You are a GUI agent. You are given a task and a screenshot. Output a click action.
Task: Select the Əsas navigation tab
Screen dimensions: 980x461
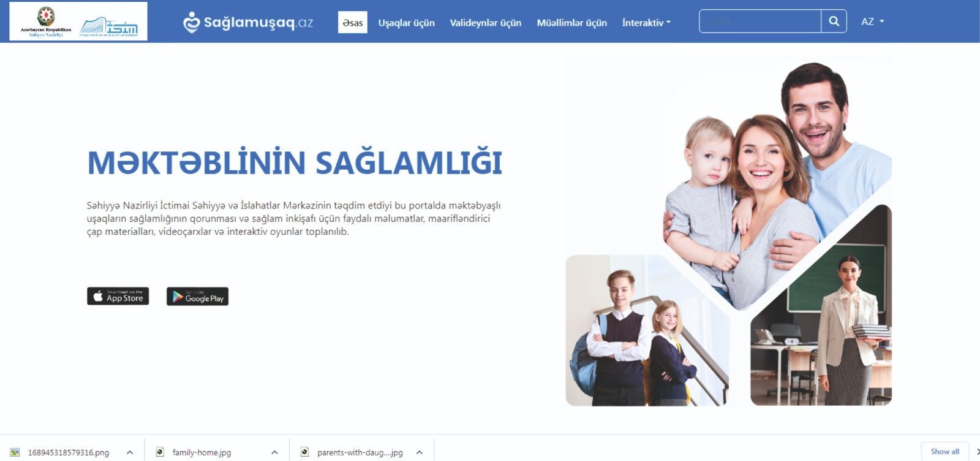(x=353, y=23)
